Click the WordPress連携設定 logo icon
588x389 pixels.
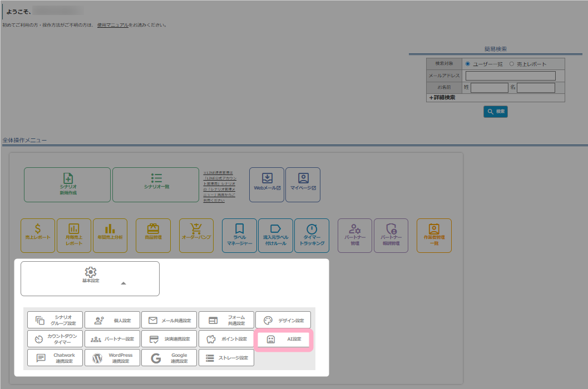click(97, 358)
